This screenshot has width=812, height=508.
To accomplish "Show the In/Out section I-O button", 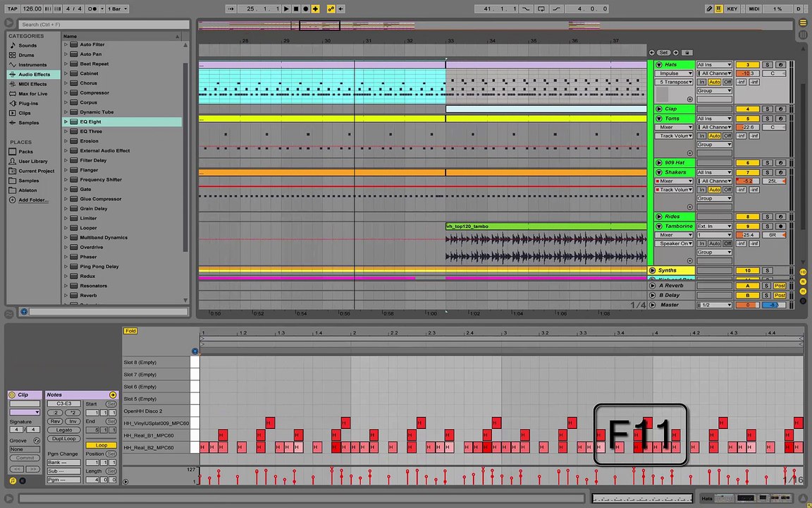I will 804,272.
